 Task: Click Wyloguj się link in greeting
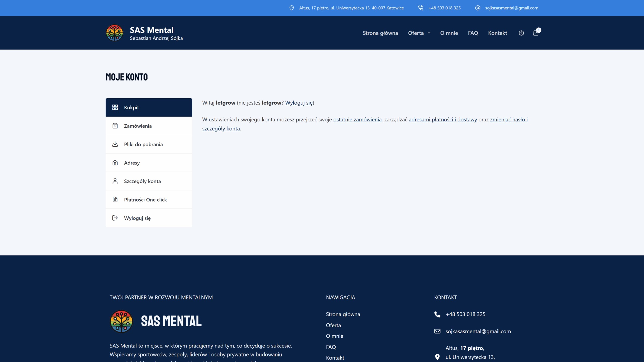point(299,103)
